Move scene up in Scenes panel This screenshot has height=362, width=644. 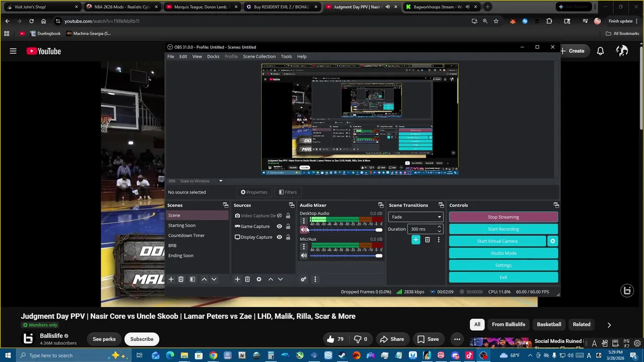pos(204,279)
